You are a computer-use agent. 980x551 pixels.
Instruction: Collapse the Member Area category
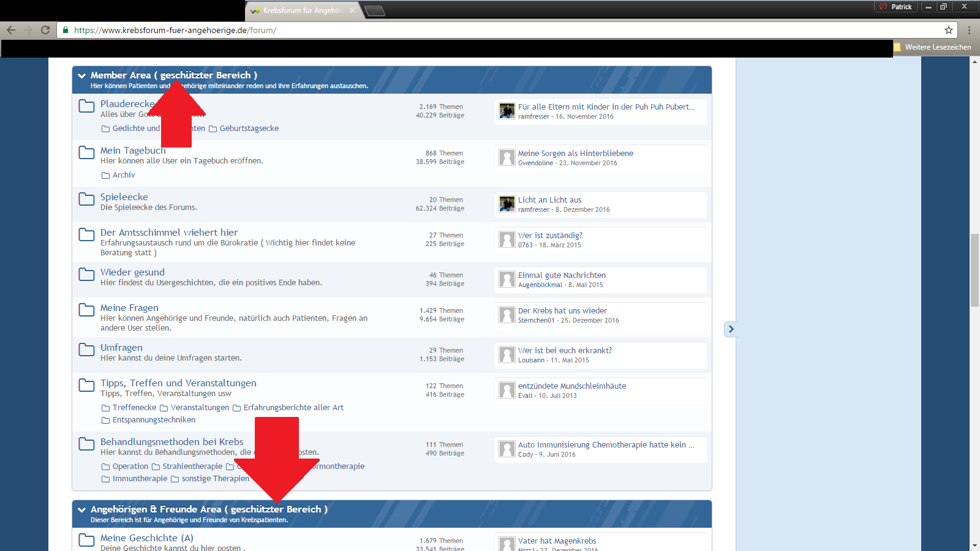coord(81,76)
